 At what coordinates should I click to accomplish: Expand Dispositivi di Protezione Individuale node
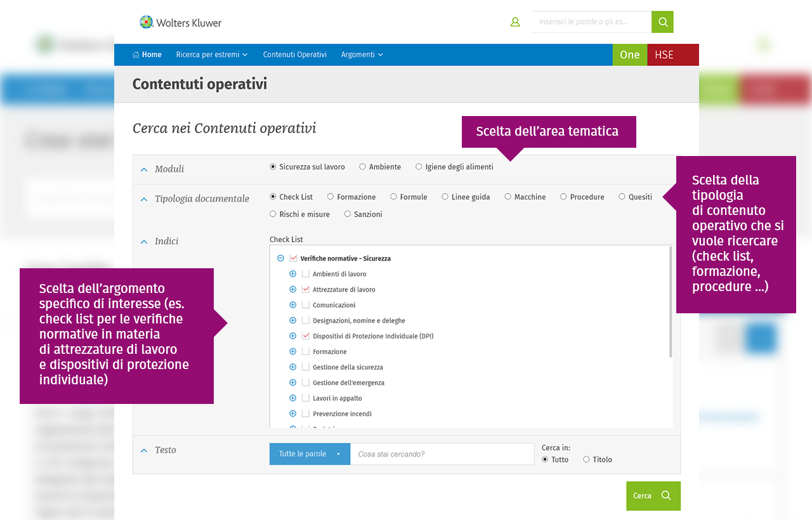click(293, 336)
